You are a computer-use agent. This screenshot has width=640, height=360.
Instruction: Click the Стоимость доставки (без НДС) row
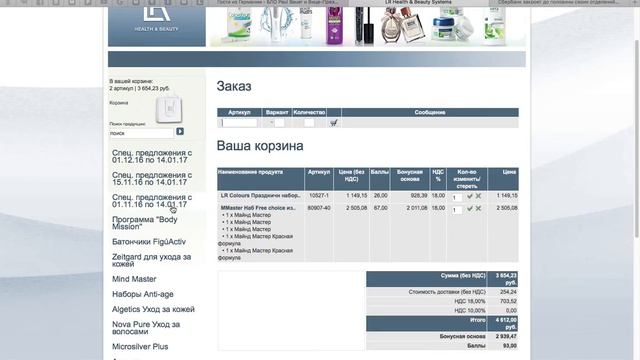click(442, 292)
